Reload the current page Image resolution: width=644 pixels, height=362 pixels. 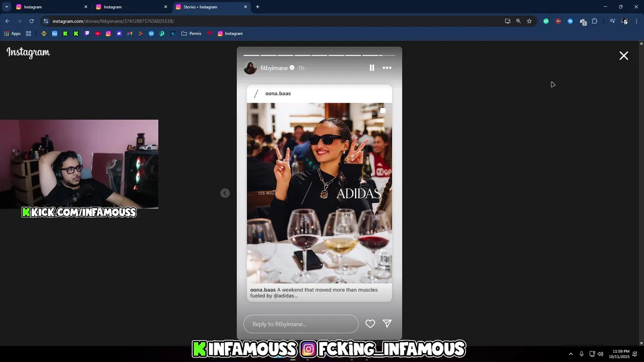pos(31,21)
